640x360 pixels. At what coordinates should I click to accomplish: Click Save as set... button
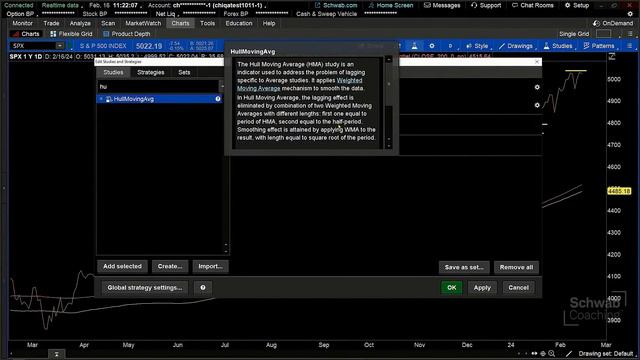464,267
